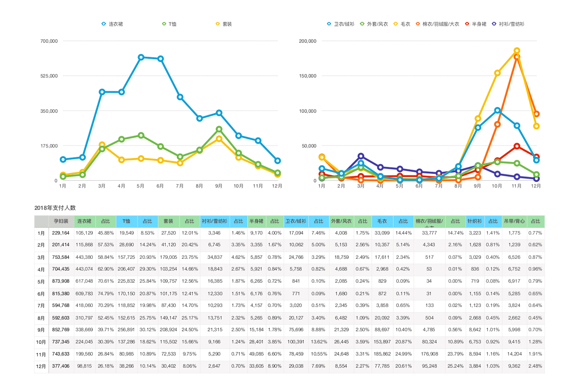
Task: Click the 连衣裙 table column header
Action: point(84,222)
